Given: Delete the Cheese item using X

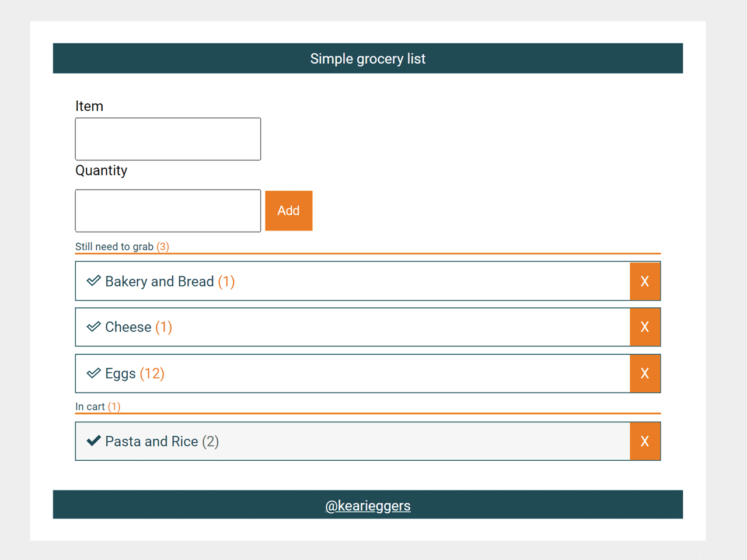Looking at the screenshot, I should tap(645, 327).
